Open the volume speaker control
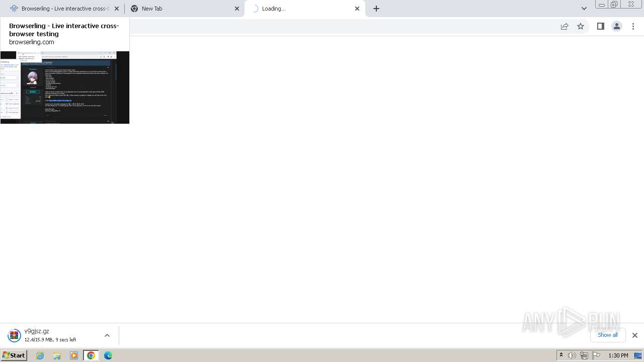644x362 pixels. tap(572, 355)
